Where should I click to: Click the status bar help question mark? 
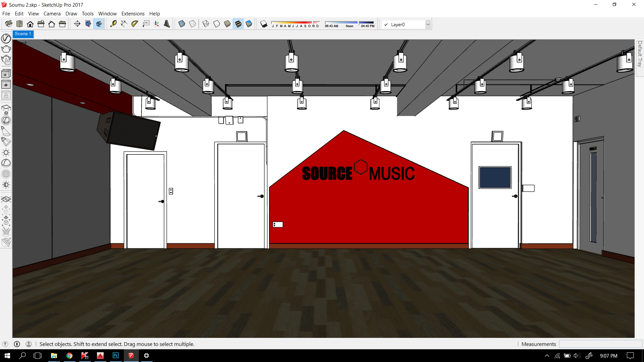[x=16, y=344]
